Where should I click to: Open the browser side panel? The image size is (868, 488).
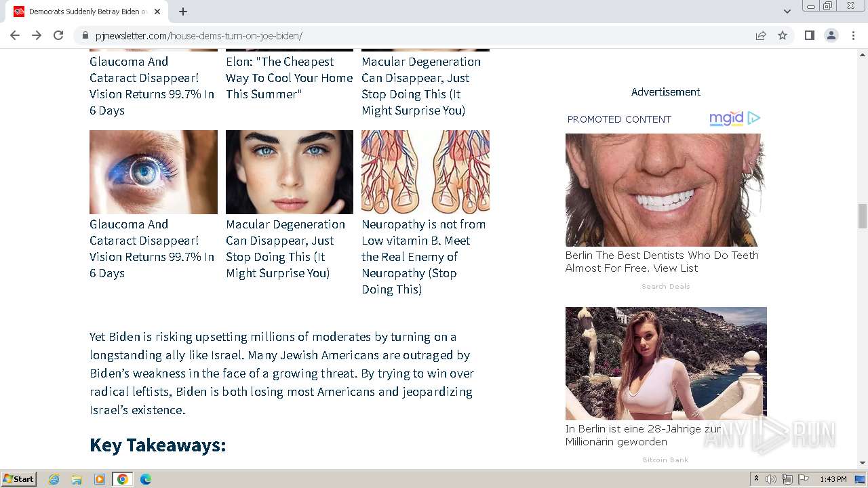click(809, 35)
